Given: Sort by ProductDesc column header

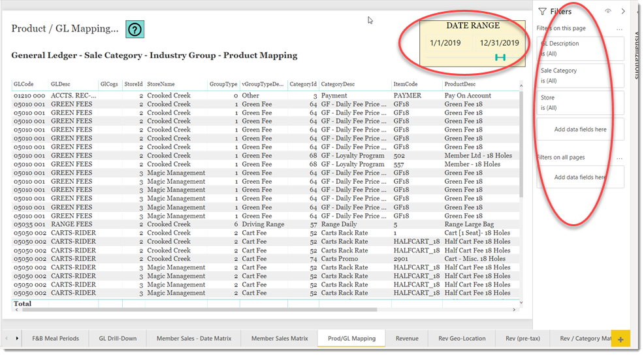Looking at the screenshot, I should (460, 84).
